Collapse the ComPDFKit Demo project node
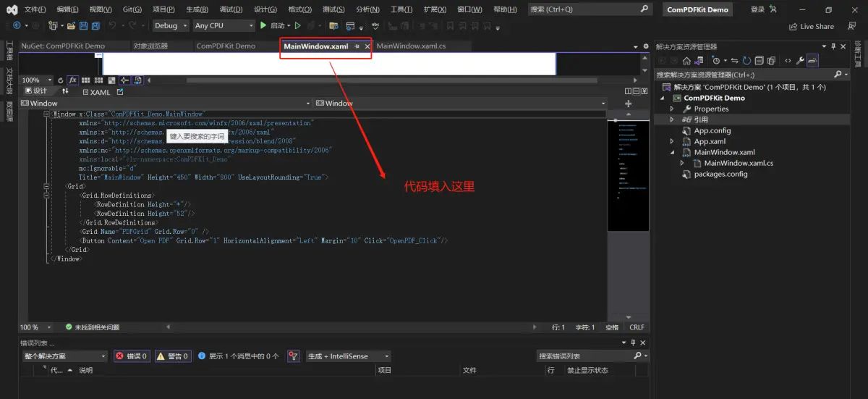This screenshot has width=868, height=399. pyautogui.click(x=662, y=98)
